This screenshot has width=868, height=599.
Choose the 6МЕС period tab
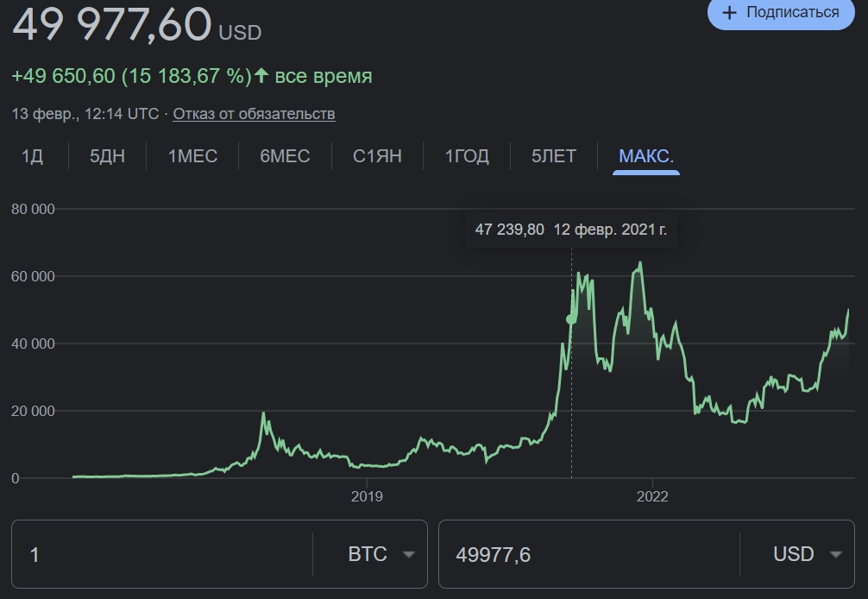pyautogui.click(x=285, y=156)
